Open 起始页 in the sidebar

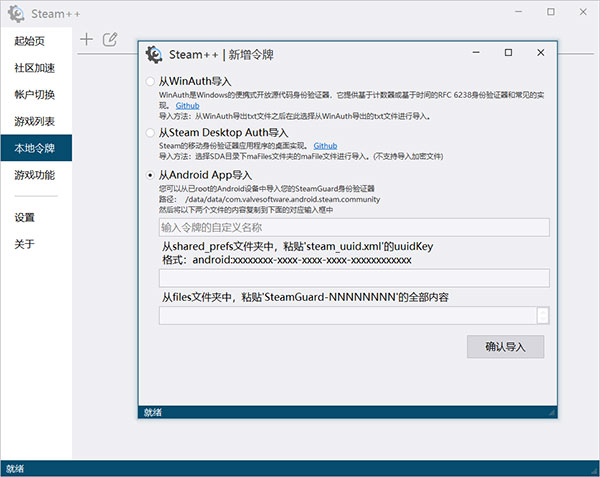pyautogui.click(x=36, y=41)
